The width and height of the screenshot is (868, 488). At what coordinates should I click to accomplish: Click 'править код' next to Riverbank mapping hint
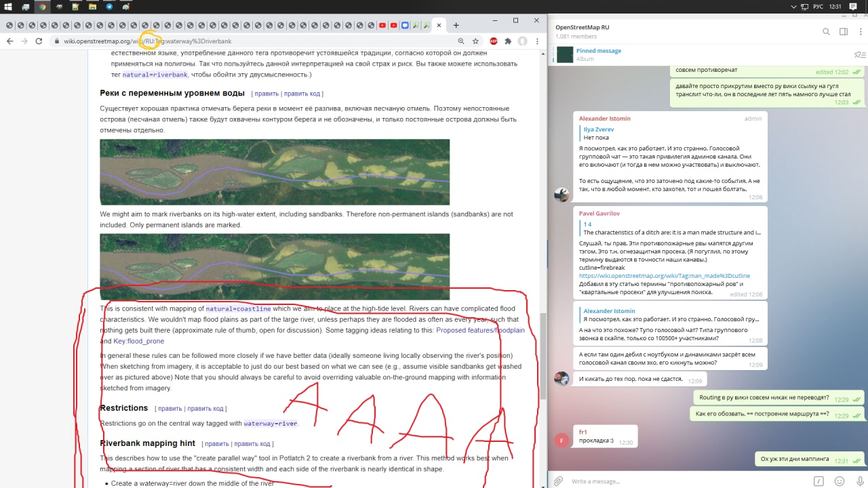click(252, 444)
